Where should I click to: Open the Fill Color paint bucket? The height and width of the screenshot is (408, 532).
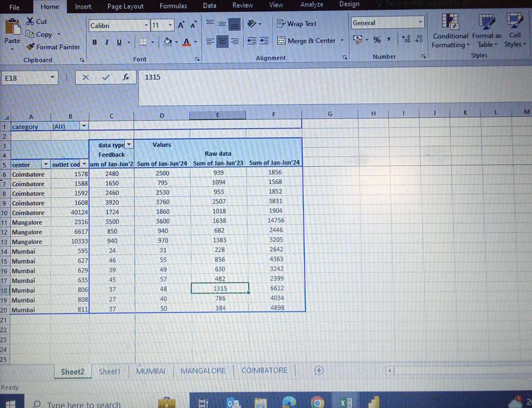(168, 42)
